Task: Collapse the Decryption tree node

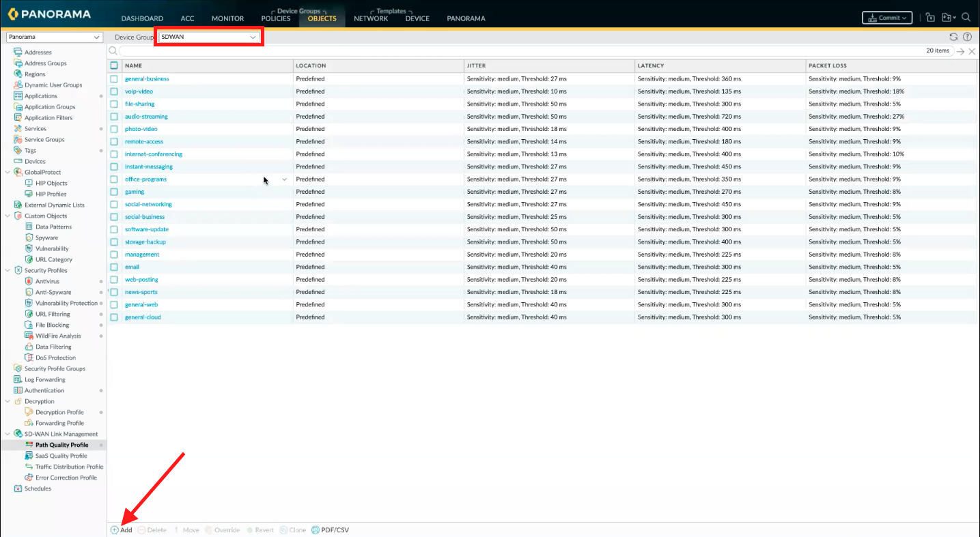Action: 8,401
